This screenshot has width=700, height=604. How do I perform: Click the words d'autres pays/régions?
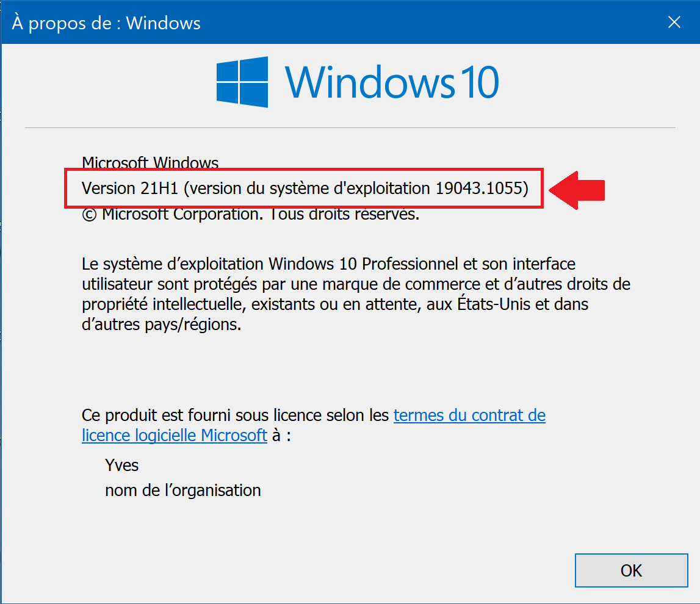coord(161,325)
